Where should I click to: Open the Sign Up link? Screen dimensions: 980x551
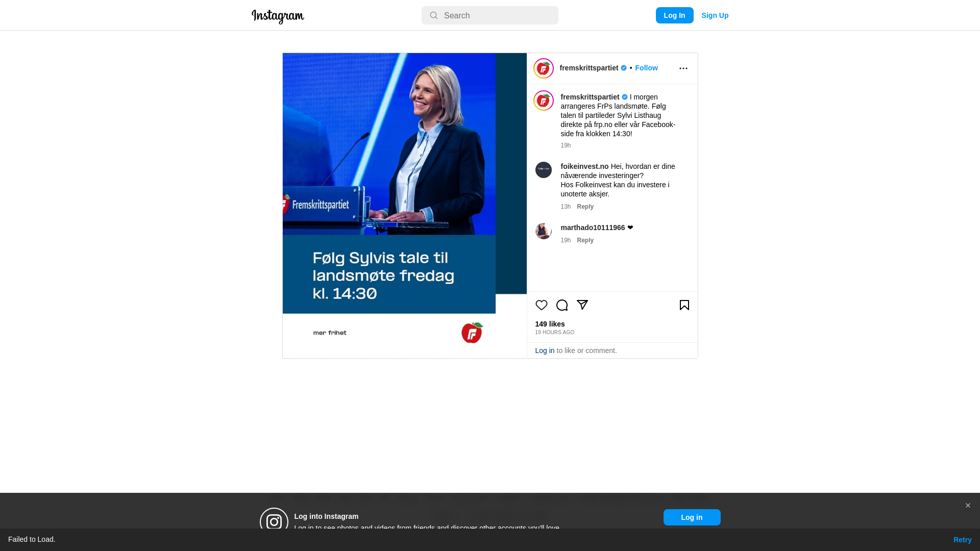pos(715,15)
